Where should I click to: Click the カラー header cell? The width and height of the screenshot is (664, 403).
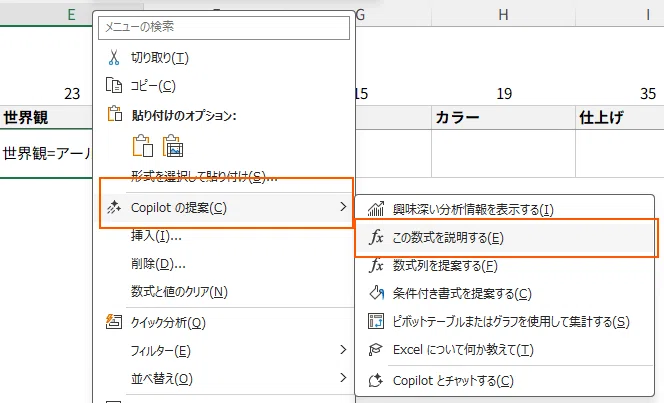(x=504, y=117)
